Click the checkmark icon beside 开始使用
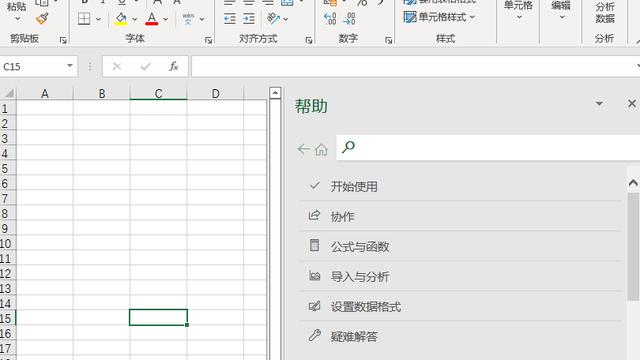The image size is (640, 360). [x=314, y=186]
